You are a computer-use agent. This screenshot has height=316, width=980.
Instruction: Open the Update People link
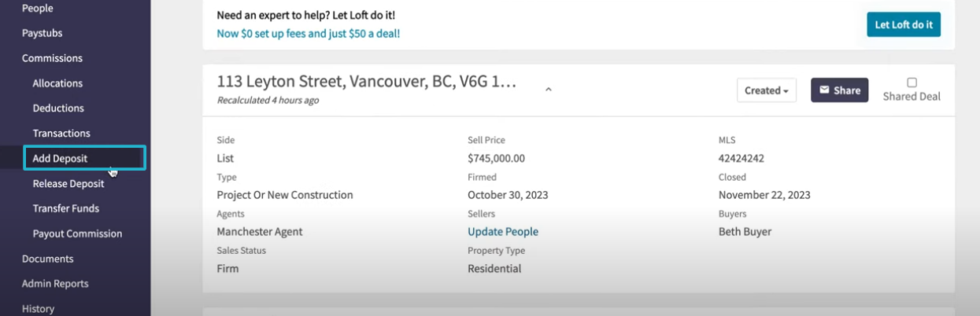[503, 232]
